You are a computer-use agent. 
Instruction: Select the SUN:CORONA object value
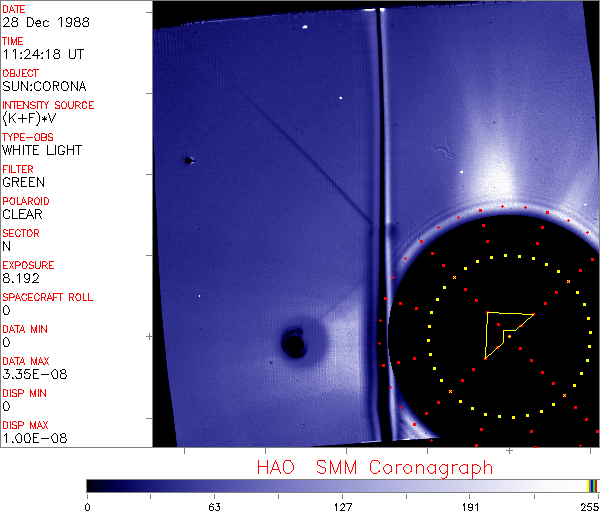click(44, 86)
